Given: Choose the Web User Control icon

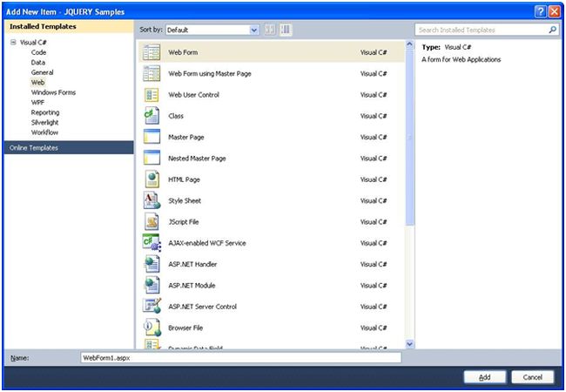Looking at the screenshot, I should click(x=152, y=95).
